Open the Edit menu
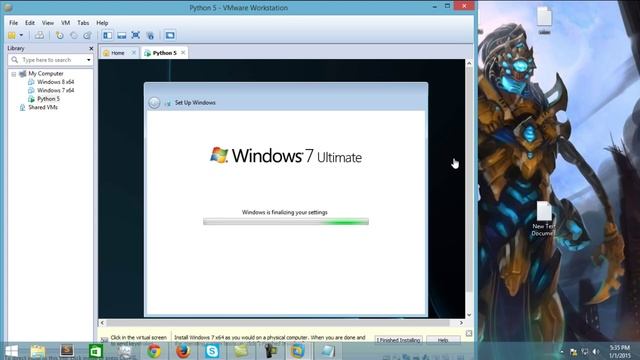 pos(30,23)
